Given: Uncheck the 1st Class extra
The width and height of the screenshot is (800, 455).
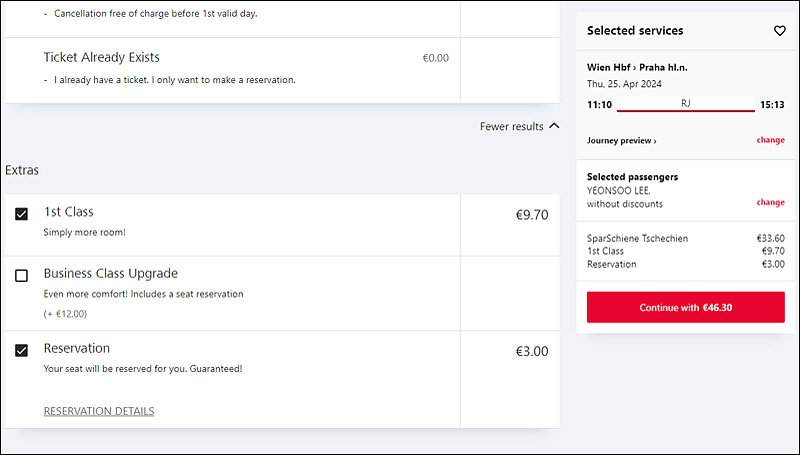Looking at the screenshot, I should pyautogui.click(x=21, y=214).
